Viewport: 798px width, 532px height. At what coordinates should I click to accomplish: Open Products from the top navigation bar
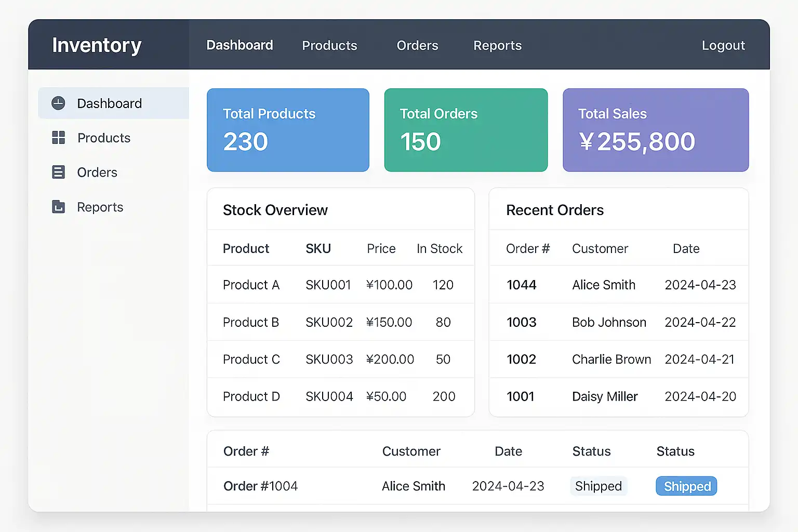click(329, 46)
